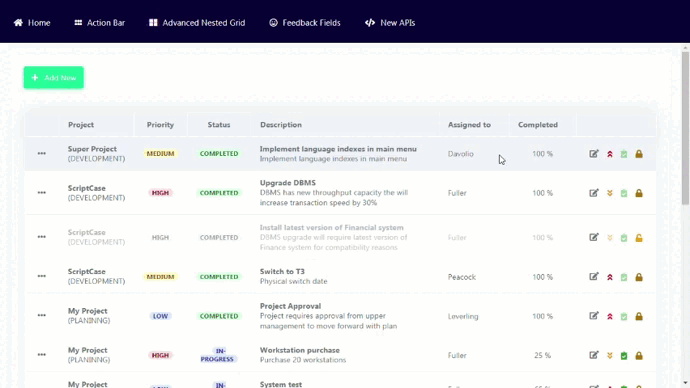Select Feedback Fields in the top menu
Viewport: 690px width, 388px height.
pyautogui.click(x=305, y=23)
